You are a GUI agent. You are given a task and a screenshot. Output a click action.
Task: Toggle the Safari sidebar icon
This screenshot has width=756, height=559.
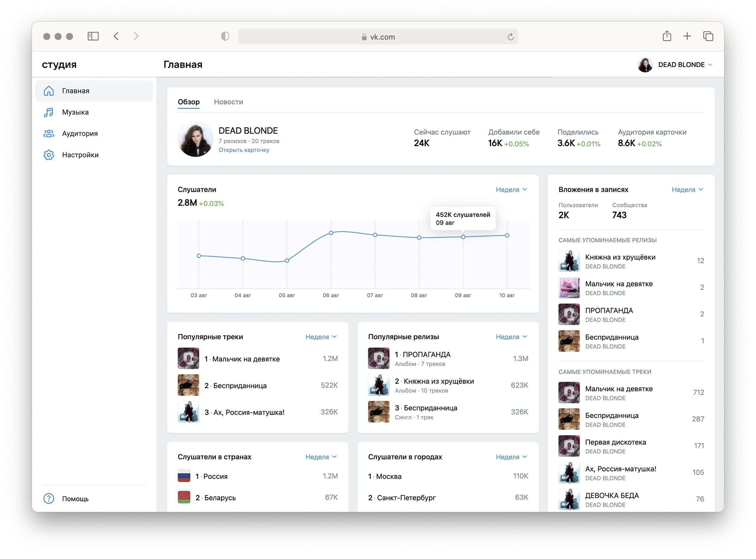pos(93,36)
